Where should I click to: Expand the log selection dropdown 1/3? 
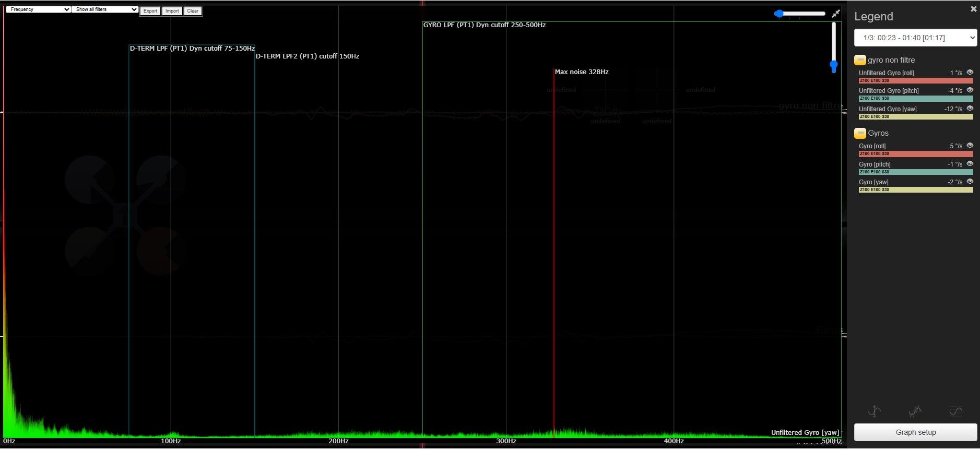click(915, 38)
